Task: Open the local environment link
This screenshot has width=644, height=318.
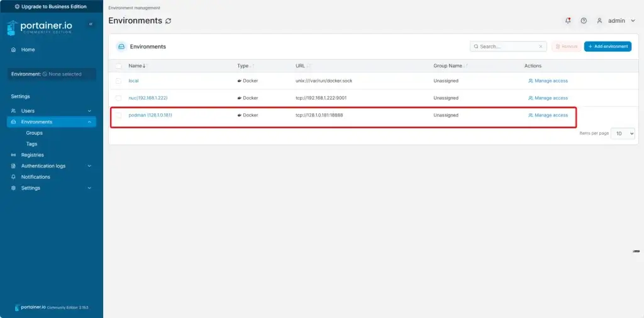Action: coord(133,81)
